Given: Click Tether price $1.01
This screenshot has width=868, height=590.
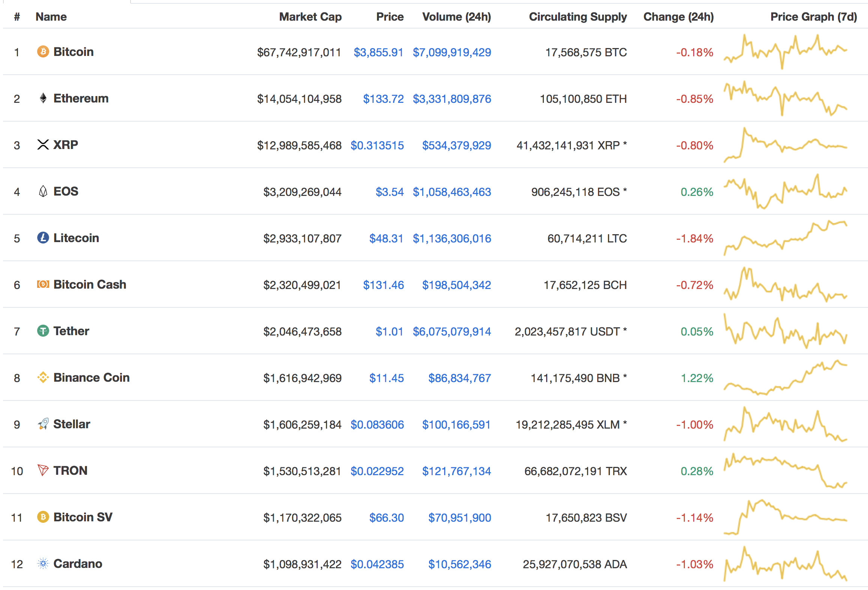Looking at the screenshot, I should [x=390, y=331].
